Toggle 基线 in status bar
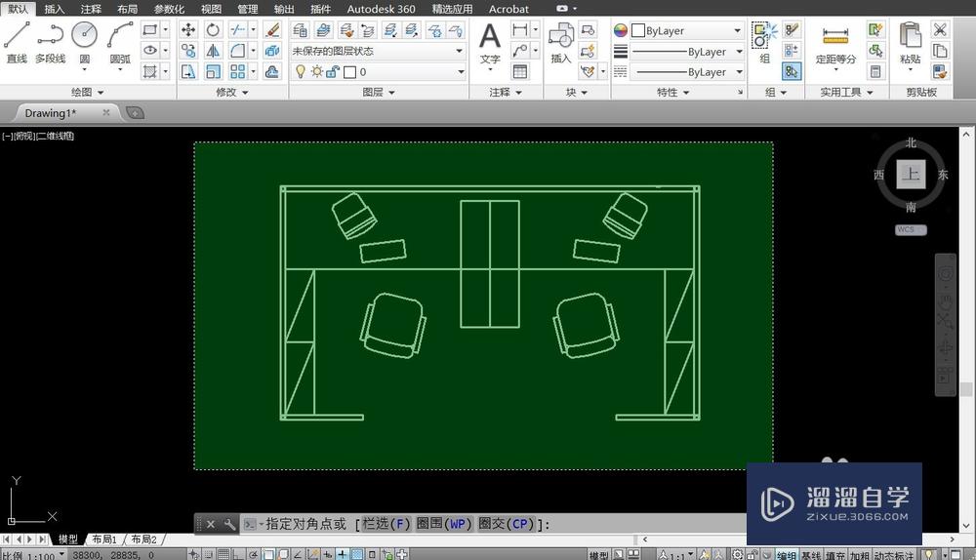Image resolution: width=976 pixels, height=560 pixels. pyautogui.click(x=811, y=555)
